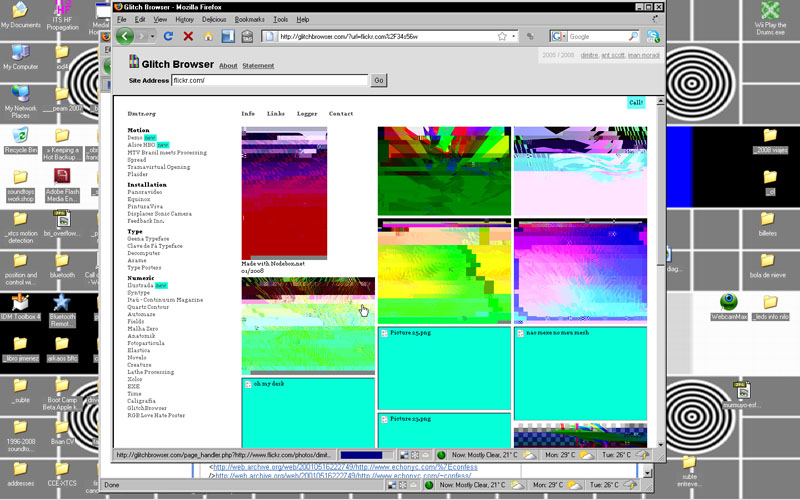Image resolution: width=800 pixels, height=500 pixels.
Task: Click Monday 29° weather icon in front window
Action: point(587,455)
